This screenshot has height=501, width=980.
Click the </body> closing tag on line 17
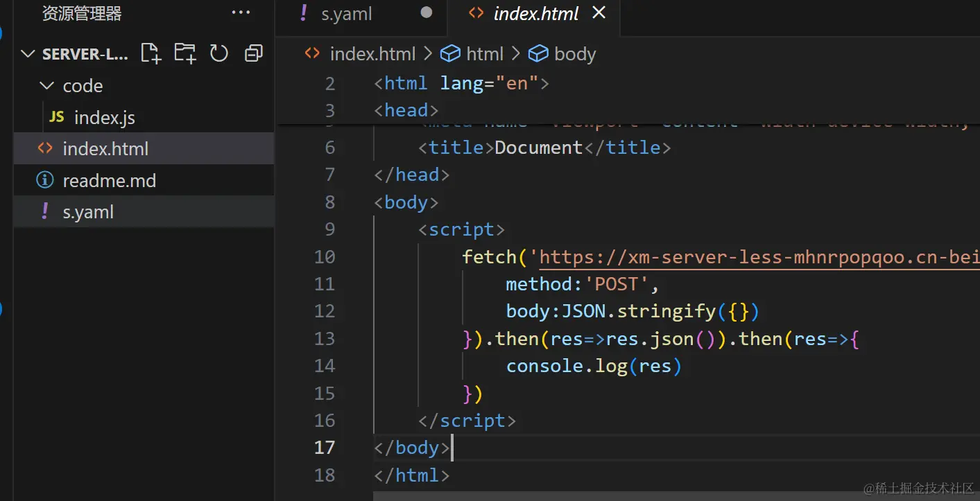(412, 448)
